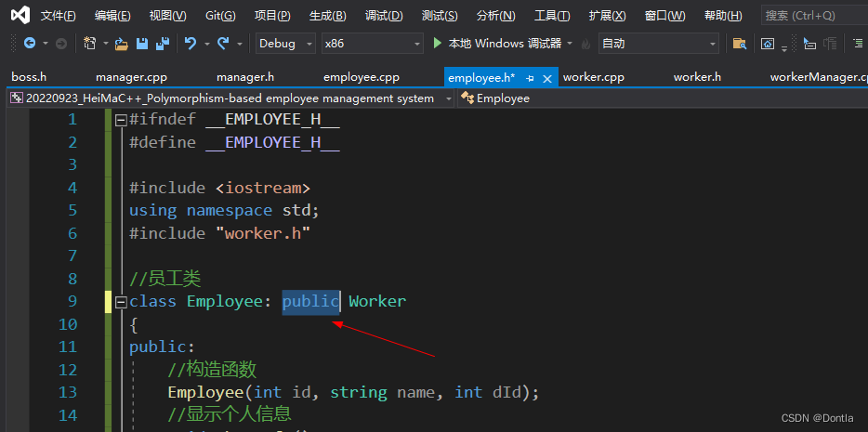This screenshot has width=868, height=432.
Task: Save all files with the double-disk icon
Action: click(163, 43)
